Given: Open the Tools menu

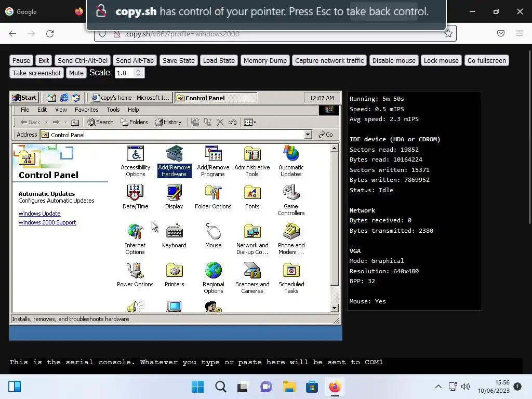Looking at the screenshot, I should click(113, 110).
